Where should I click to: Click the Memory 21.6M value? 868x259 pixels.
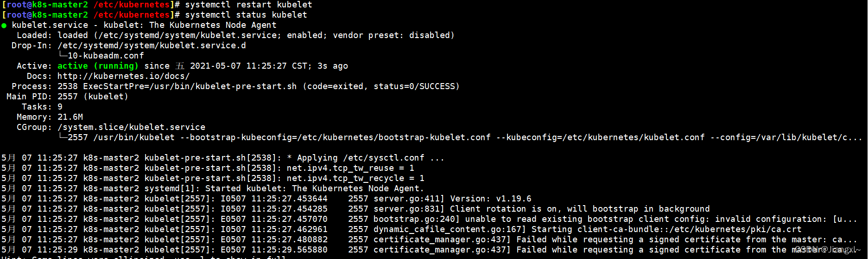[x=70, y=117]
